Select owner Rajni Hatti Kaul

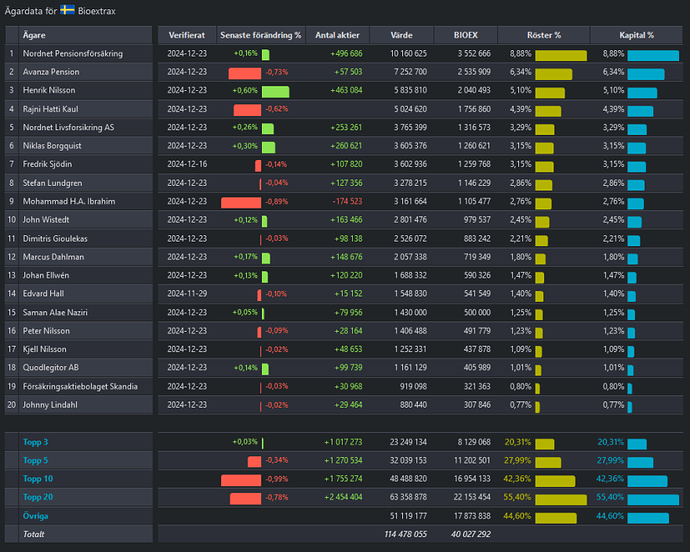click(x=51, y=109)
